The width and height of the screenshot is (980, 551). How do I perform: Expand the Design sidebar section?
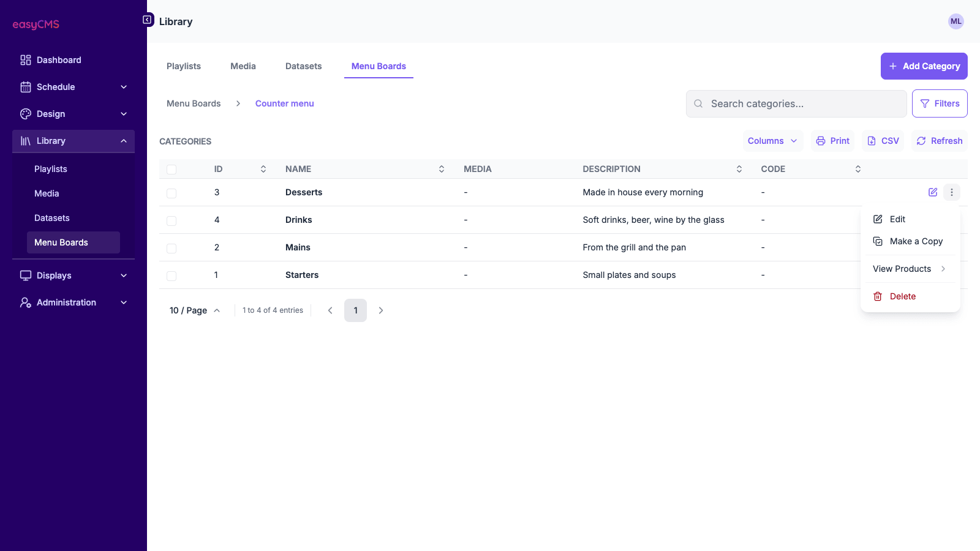point(73,114)
